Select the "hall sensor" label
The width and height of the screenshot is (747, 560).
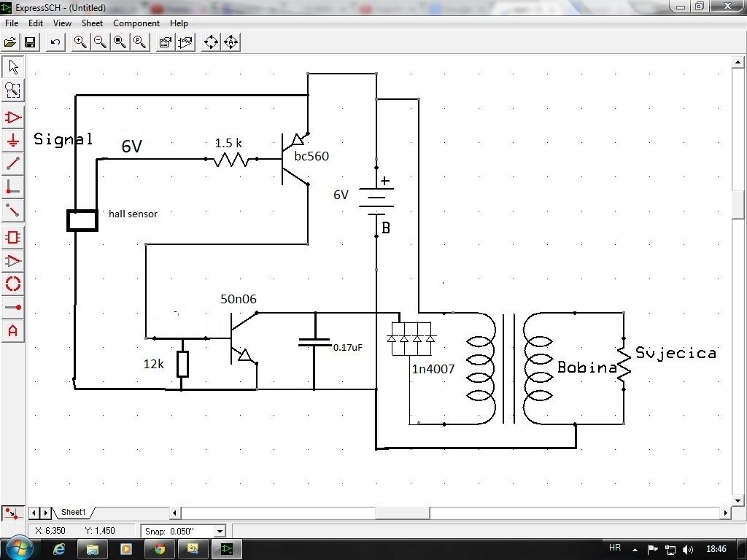pos(133,214)
